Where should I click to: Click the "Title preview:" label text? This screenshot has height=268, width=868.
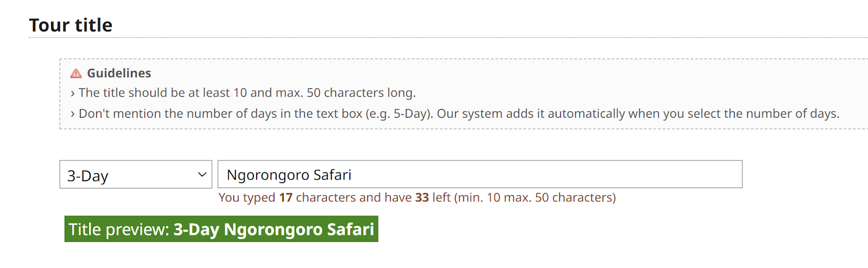[x=119, y=229]
